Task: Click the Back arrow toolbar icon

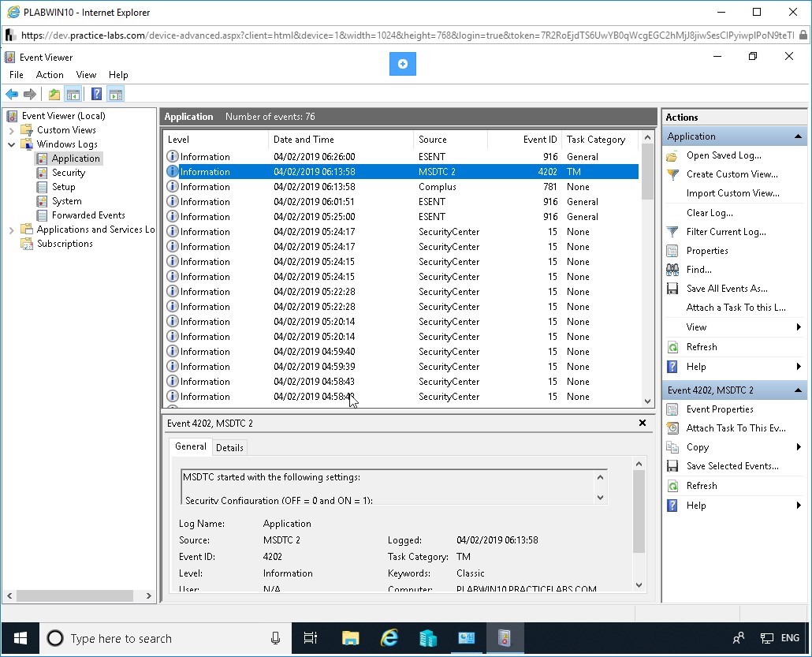Action: pyautogui.click(x=12, y=95)
